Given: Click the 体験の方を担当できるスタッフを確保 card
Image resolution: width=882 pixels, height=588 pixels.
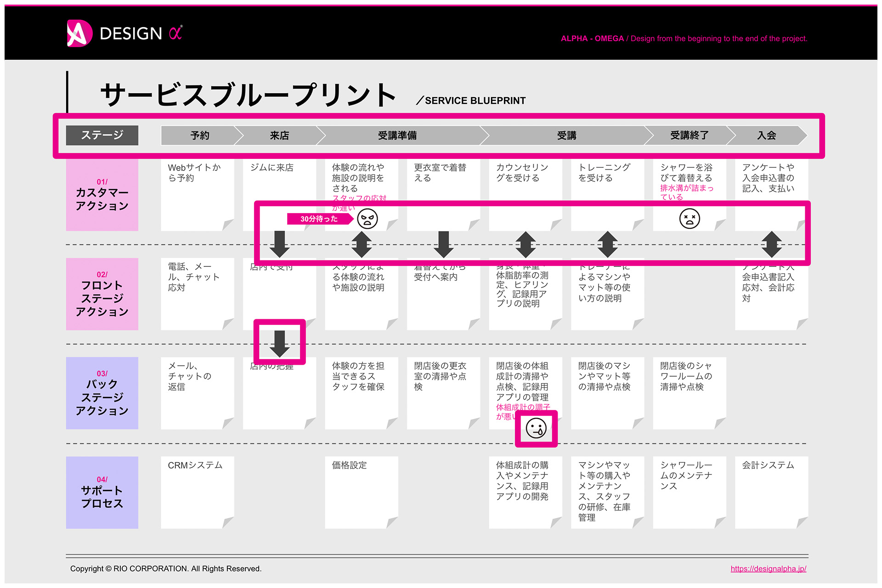Looking at the screenshot, I should (x=362, y=393).
